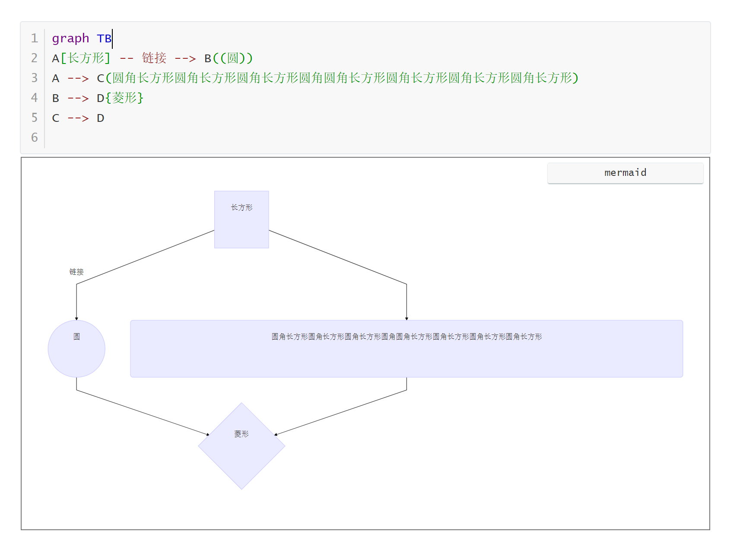Click the arrow connecting 长方形 to node C
Screen dimensions: 740x560
click(406, 302)
